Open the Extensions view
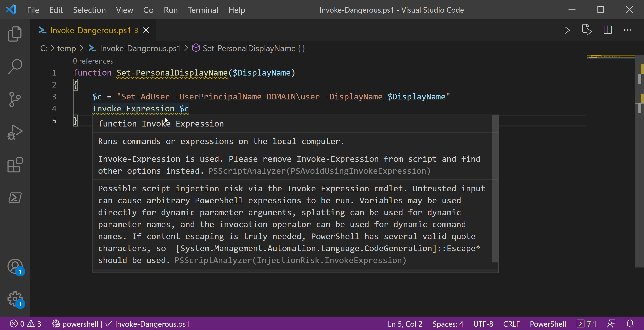Screen dimensions: 644x330 pos(15,165)
